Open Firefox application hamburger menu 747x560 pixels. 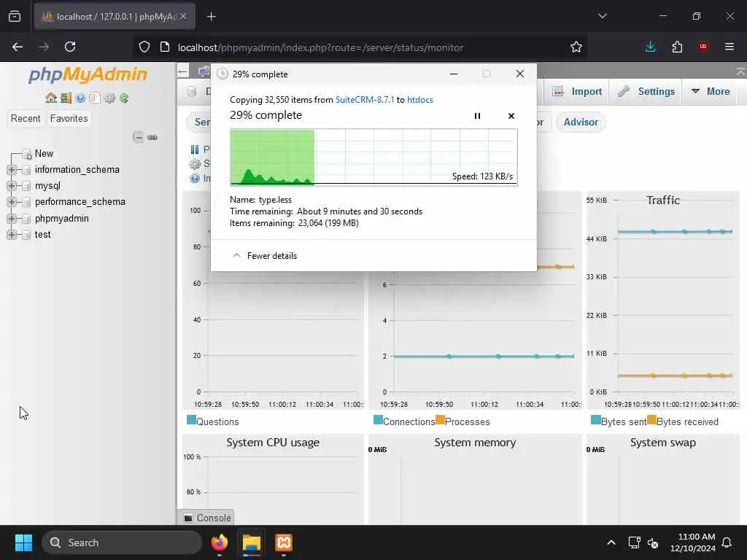tap(729, 47)
